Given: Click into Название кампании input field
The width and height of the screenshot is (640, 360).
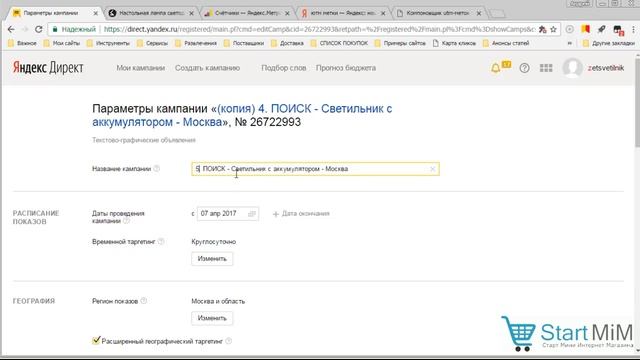Looking at the screenshot, I should tap(315, 169).
